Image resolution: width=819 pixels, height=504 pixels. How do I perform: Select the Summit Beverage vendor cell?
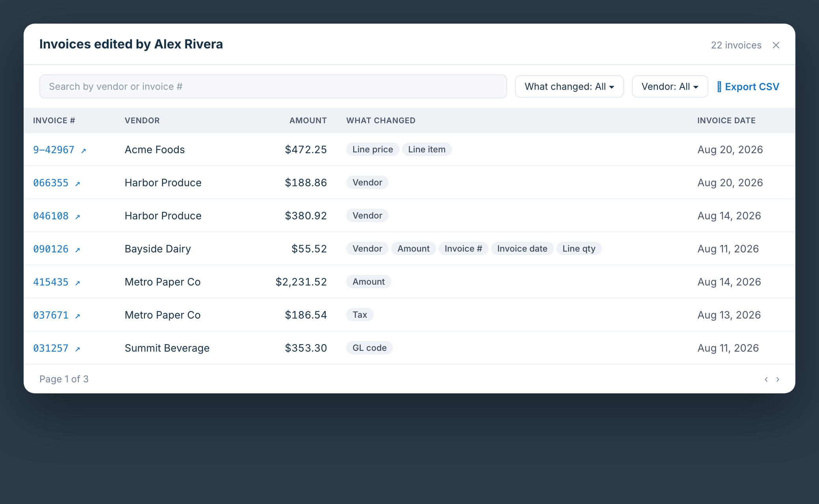click(x=167, y=348)
